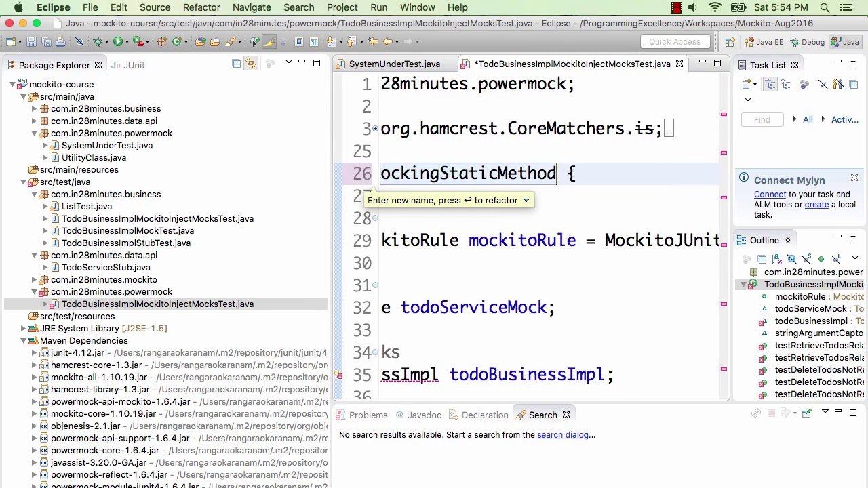Click the Quick Access search field
The height and width of the screenshot is (488, 868).
[674, 42]
